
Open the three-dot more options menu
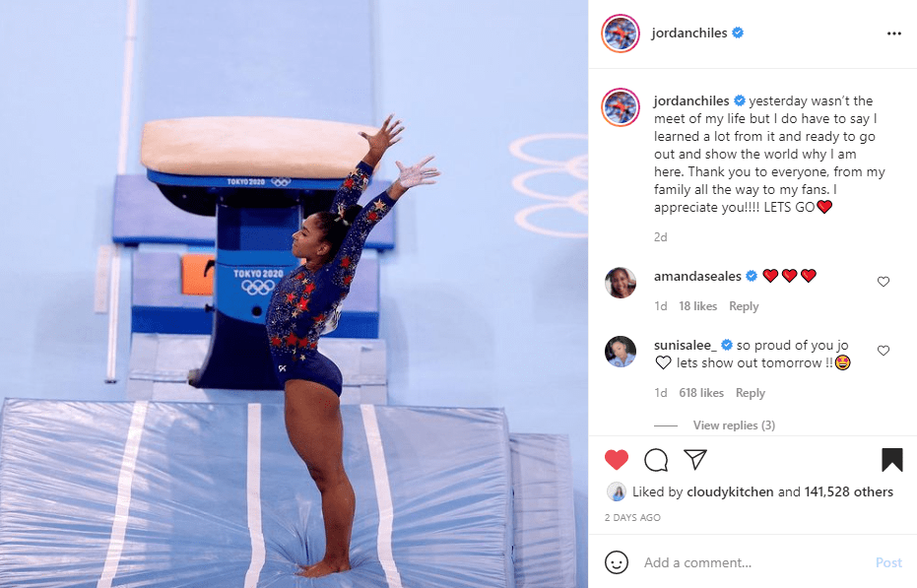pyautogui.click(x=893, y=33)
